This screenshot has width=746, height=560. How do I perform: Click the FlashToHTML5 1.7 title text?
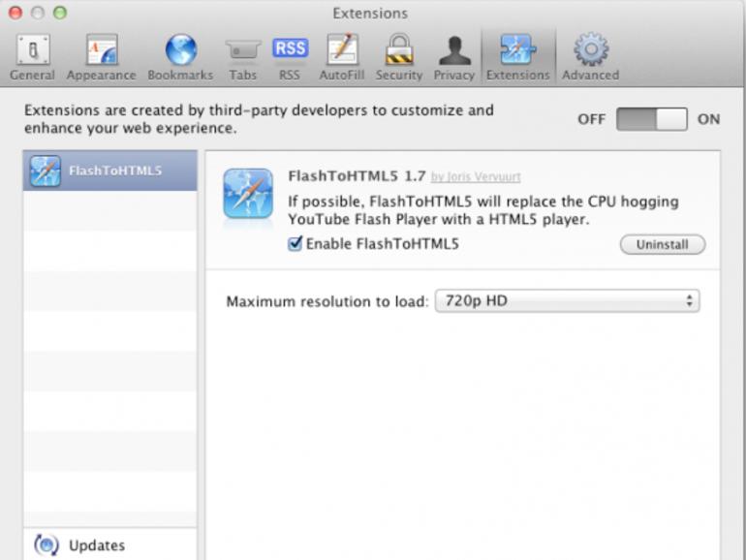[x=357, y=176]
